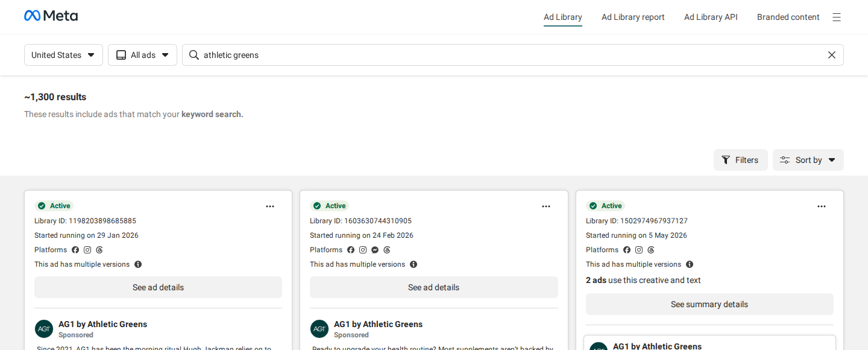Click keyword search explanation text
The width and height of the screenshot is (868, 350).
click(134, 114)
